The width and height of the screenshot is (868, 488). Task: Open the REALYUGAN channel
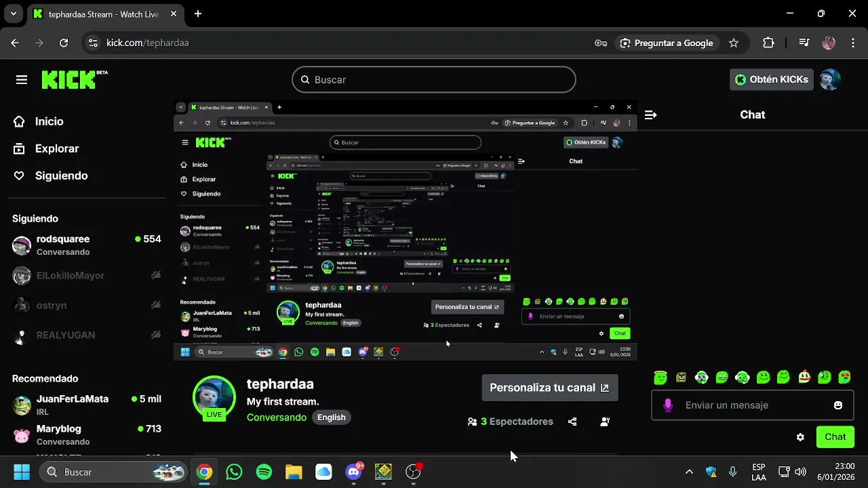click(87, 335)
